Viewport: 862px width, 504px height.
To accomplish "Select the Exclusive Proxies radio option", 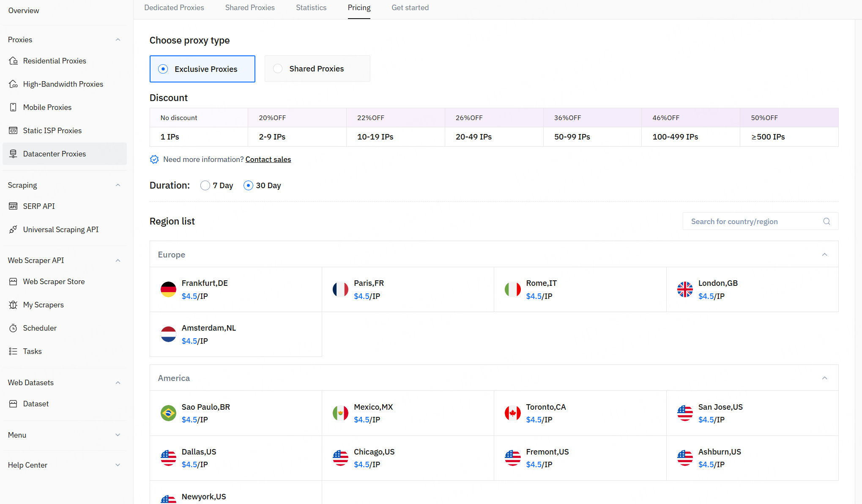I will (163, 69).
